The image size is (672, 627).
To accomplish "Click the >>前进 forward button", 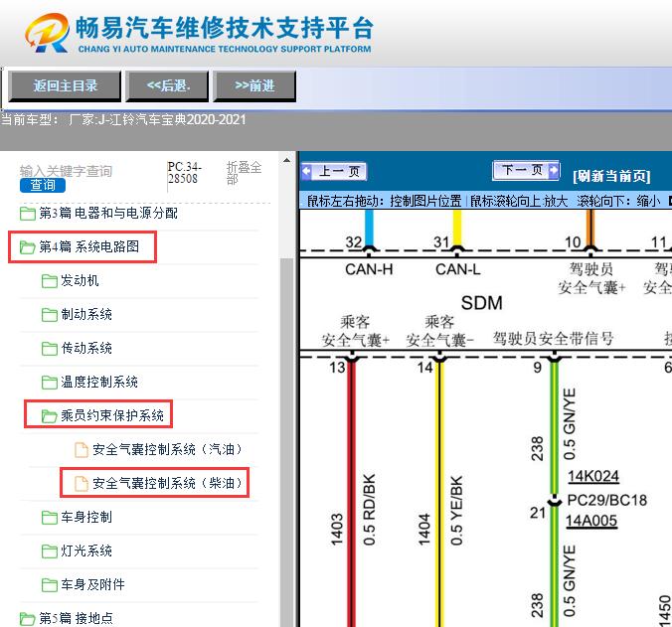I will (x=254, y=86).
